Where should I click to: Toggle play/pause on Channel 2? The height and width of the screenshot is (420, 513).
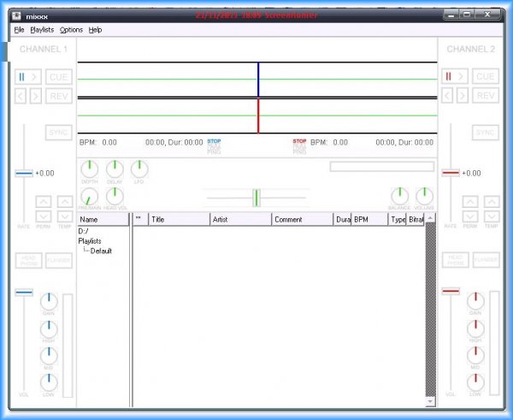[x=455, y=77]
